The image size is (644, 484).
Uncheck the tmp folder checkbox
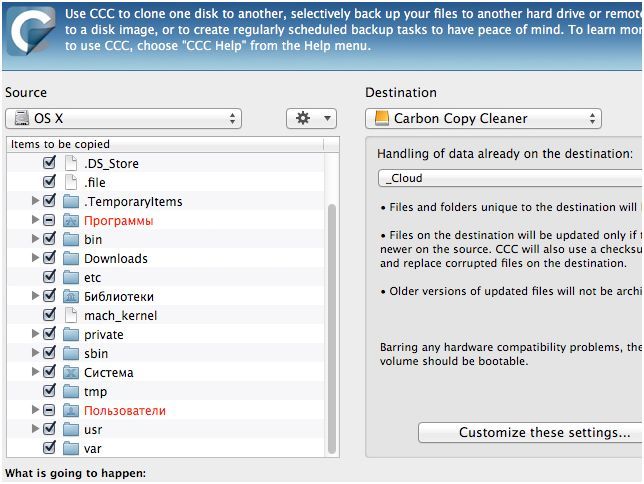click(x=49, y=391)
